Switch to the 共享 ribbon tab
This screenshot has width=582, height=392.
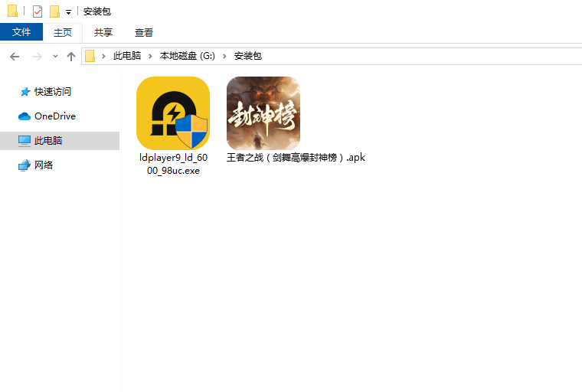103,33
